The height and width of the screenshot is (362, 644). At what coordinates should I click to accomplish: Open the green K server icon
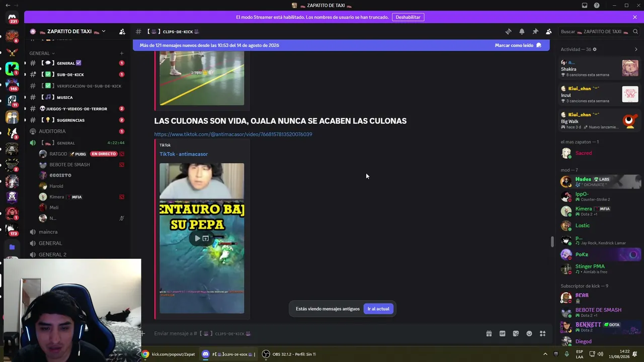[12, 68]
